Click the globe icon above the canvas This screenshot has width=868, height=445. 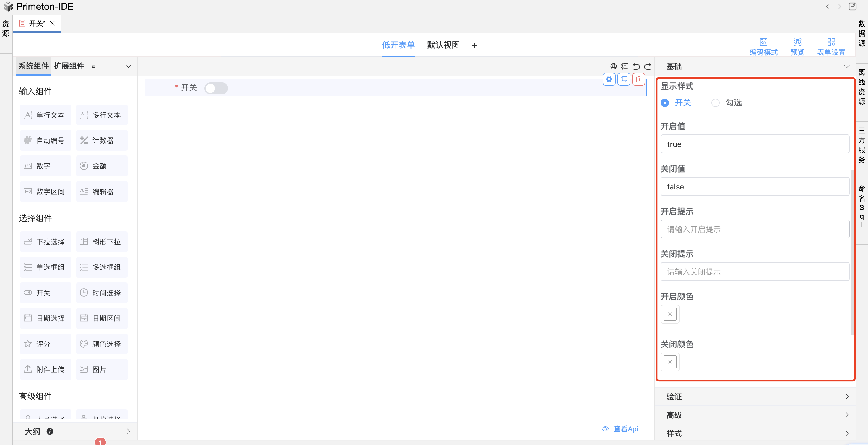pyautogui.click(x=613, y=66)
